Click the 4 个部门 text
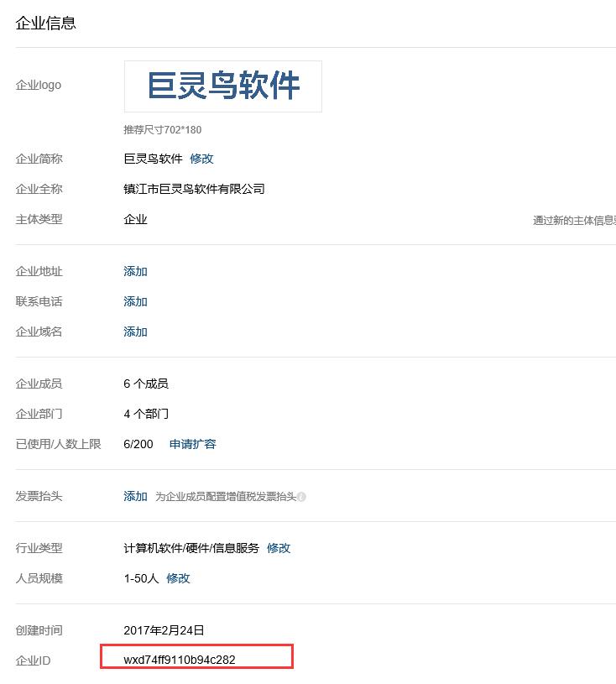The image size is (616, 684). [x=146, y=414]
